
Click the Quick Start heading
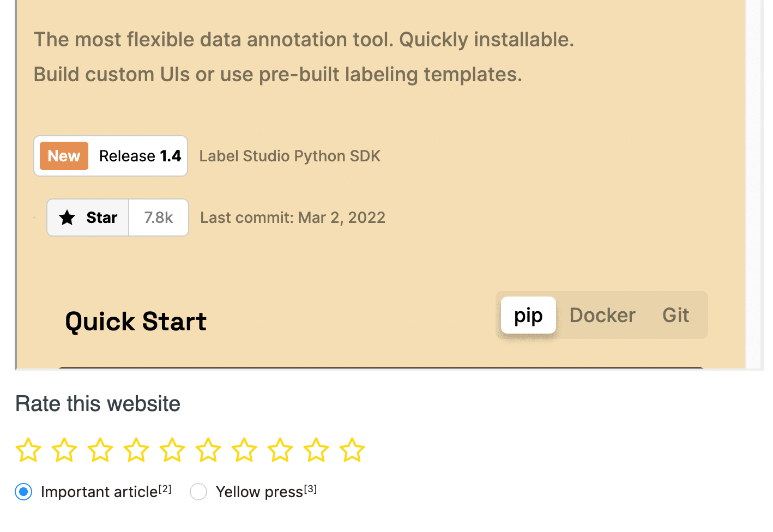136,322
